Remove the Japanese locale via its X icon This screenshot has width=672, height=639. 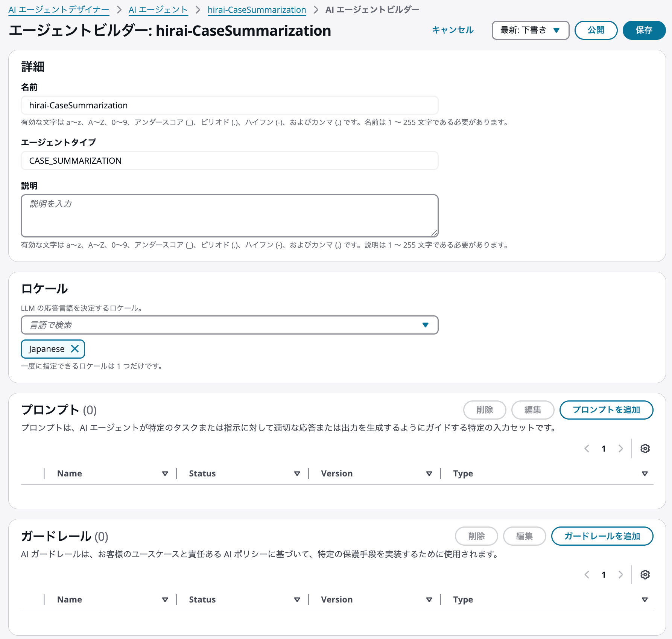(75, 349)
